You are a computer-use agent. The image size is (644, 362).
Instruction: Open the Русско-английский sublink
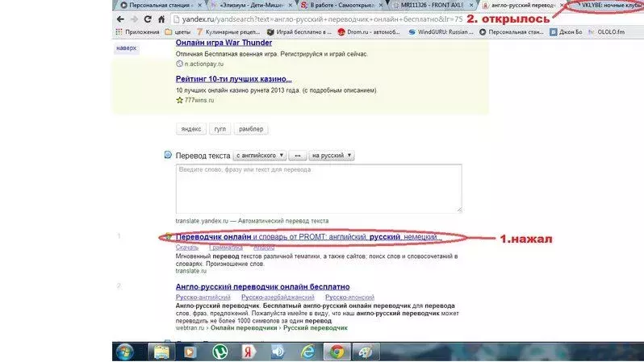pyautogui.click(x=203, y=298)
